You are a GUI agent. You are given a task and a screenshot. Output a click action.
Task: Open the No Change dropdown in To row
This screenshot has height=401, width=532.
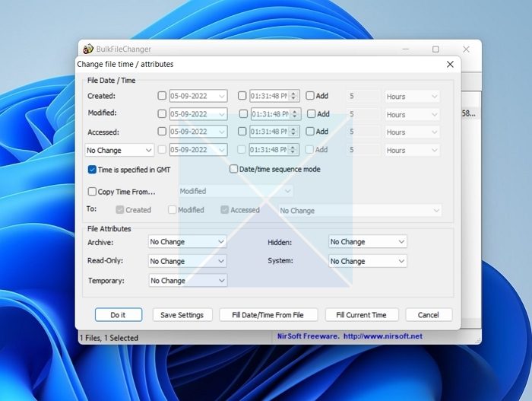coord(360,210)
